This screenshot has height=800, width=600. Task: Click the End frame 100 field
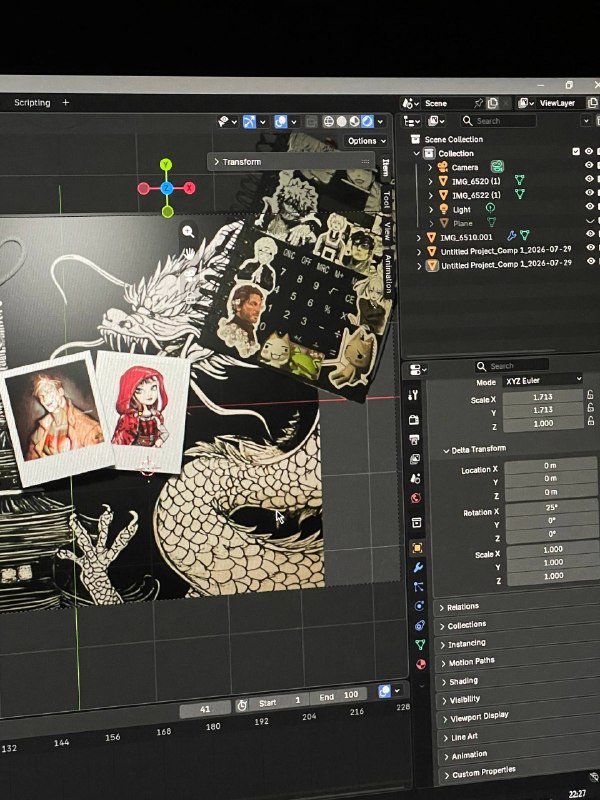338,696
